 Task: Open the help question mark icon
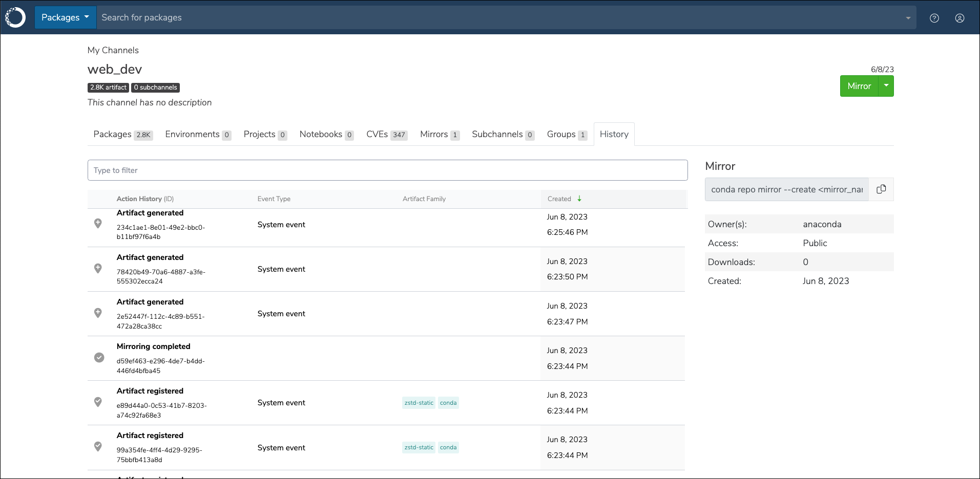click(934, 18)
